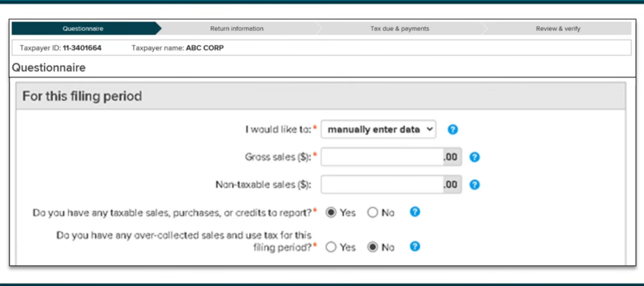
Task: Show help for taxable sales question
Action: (415, 212)
